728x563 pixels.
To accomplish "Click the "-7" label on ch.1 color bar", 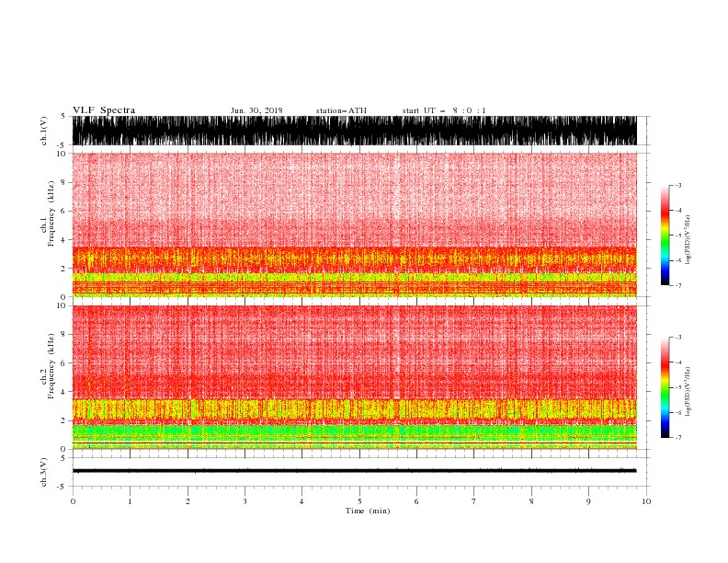I will coord(678,285).
